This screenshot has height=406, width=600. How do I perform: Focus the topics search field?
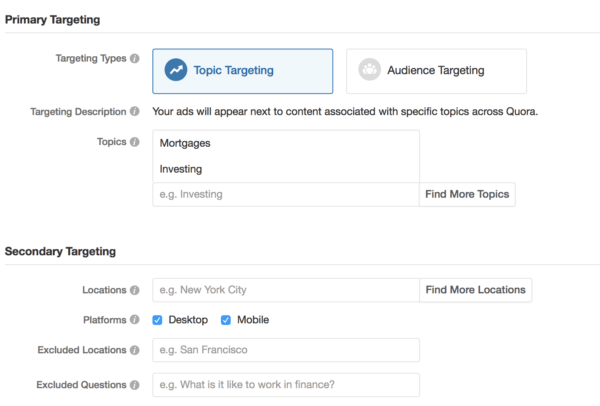pyautogui.click(x=286, y=194)
